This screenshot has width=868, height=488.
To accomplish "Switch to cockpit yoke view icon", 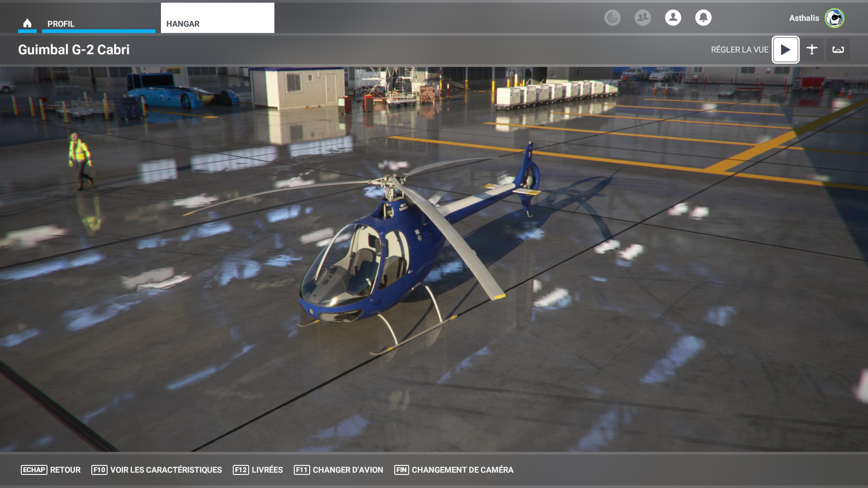I will pyautogui.click(x=838, y=50).
